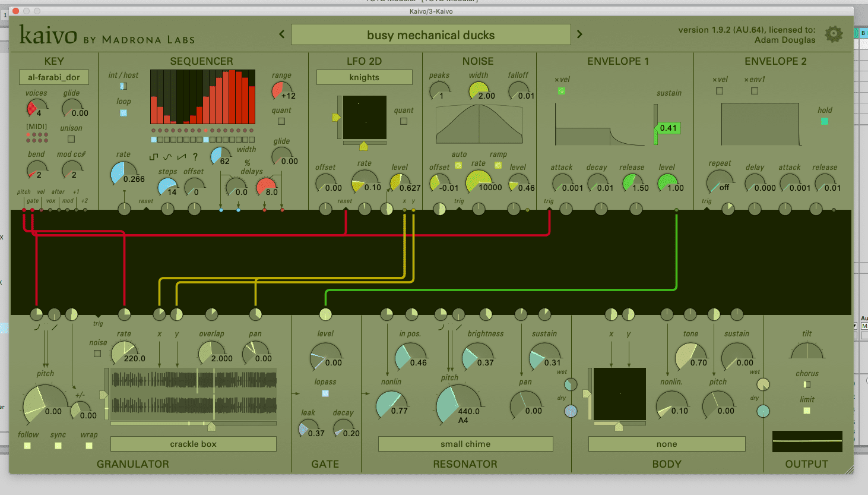Click the BODY tone dial showing 0.70
Viewport: 868px width, 495px height.
coord(690,358)
